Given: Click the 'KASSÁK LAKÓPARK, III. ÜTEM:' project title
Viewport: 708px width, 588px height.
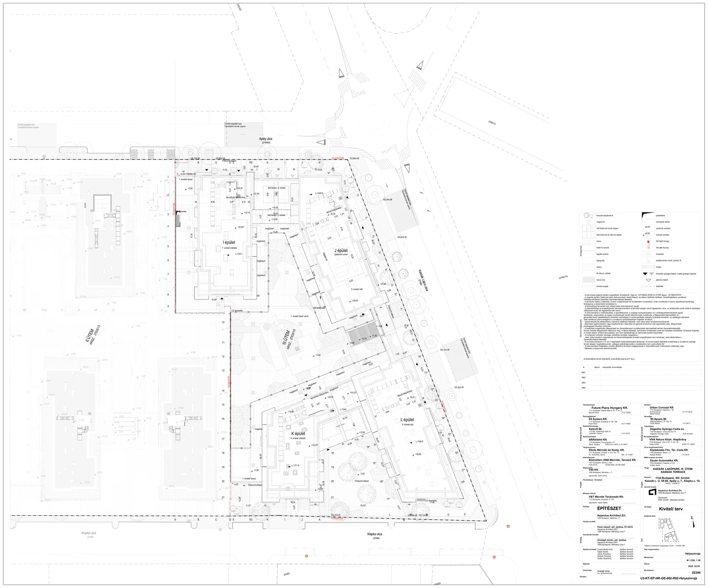Looking at the screenshot, I should (673, 469).
